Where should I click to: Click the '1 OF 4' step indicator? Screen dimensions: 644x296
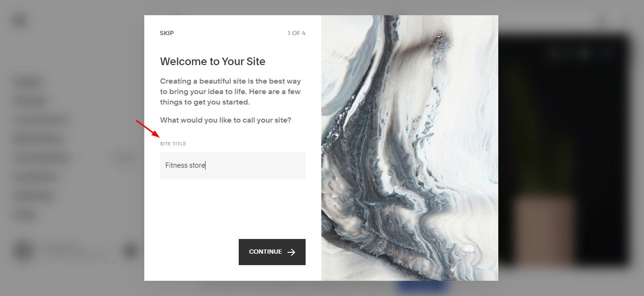297,33
